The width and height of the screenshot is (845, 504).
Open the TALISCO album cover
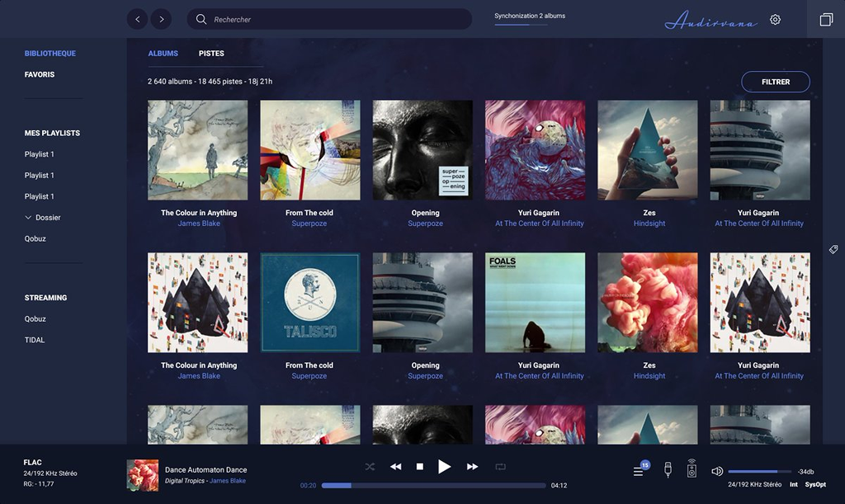[310, 303]
